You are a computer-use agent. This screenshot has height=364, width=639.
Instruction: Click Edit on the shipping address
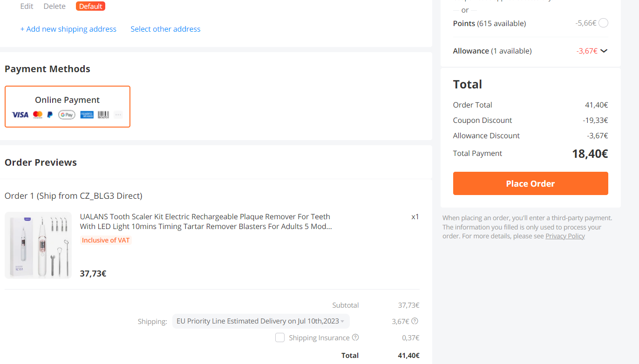click(27, 6)
